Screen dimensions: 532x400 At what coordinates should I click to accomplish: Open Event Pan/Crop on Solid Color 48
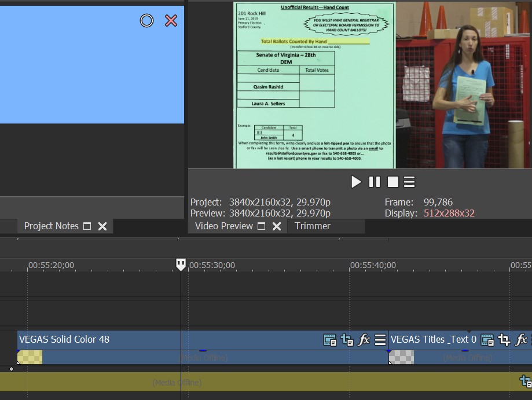[347, 340]
